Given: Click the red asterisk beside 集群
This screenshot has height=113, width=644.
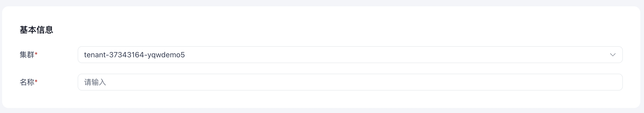Looking at the screenshot, I should click(x=36, y=54).
